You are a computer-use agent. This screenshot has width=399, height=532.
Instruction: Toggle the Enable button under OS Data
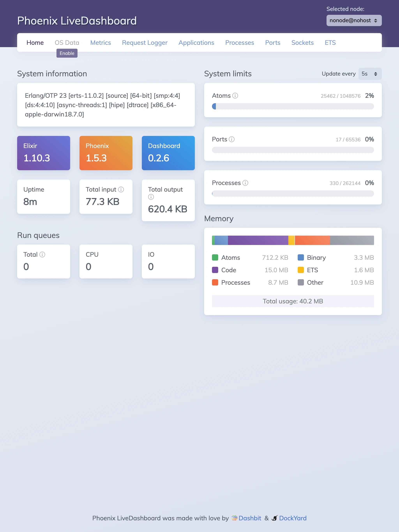click(x=67, y=53)
